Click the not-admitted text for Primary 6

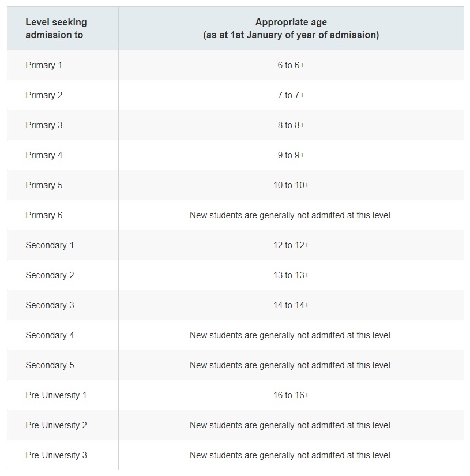[291, 215]
